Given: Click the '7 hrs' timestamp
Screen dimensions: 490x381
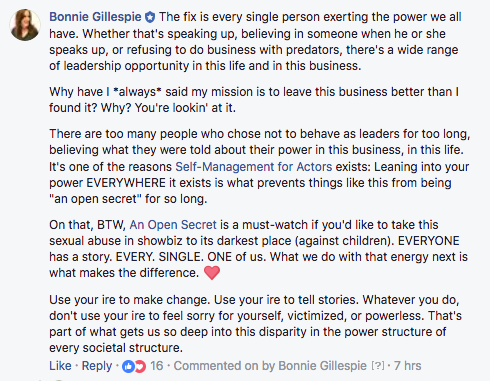Looking at the screenshot, I should pyautogui.click(x=407, y=366).
